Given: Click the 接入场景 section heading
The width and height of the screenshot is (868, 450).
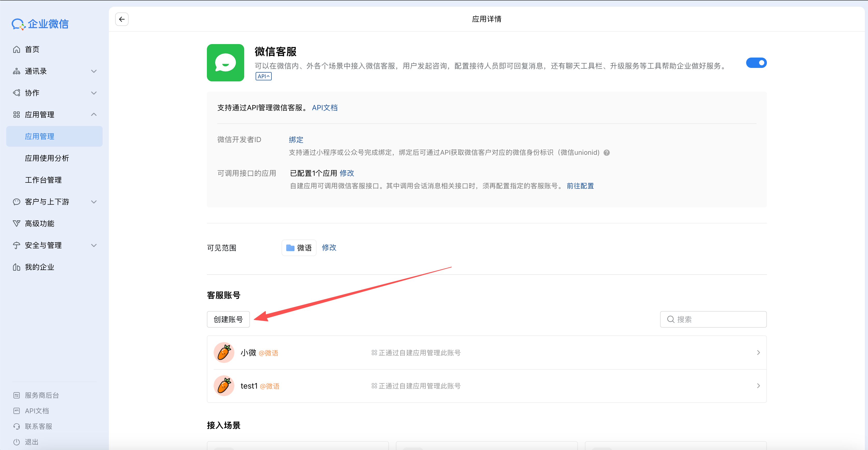Looking at the screenshot, I should [223, 425].
